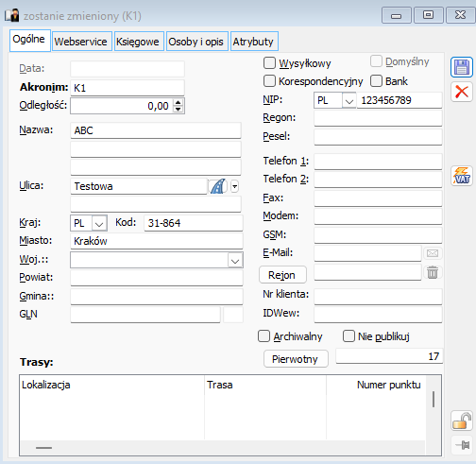Viewport: 476px width, 464px height.
Task: Click the open padlock icon
Action: coord(461,421)
